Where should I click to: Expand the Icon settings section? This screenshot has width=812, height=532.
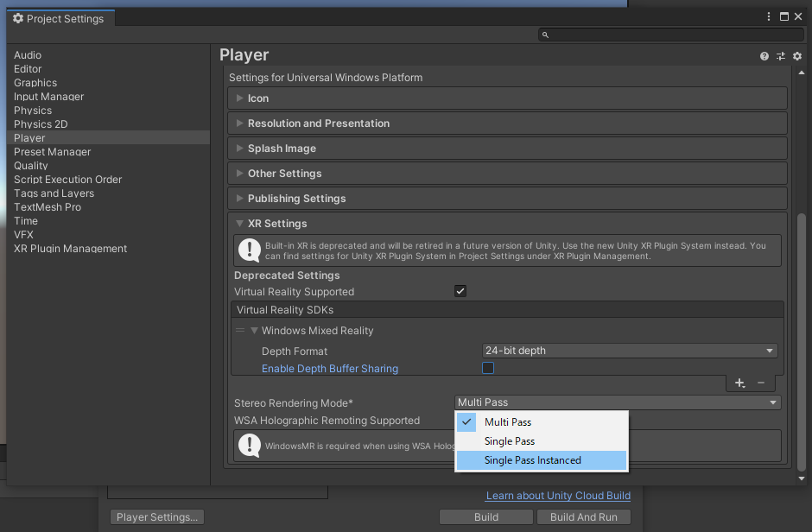point(241,98)
